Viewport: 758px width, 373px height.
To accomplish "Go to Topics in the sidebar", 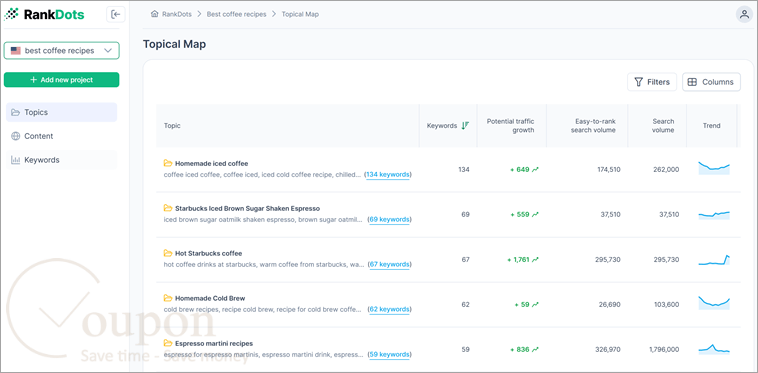I will point(61,112).
